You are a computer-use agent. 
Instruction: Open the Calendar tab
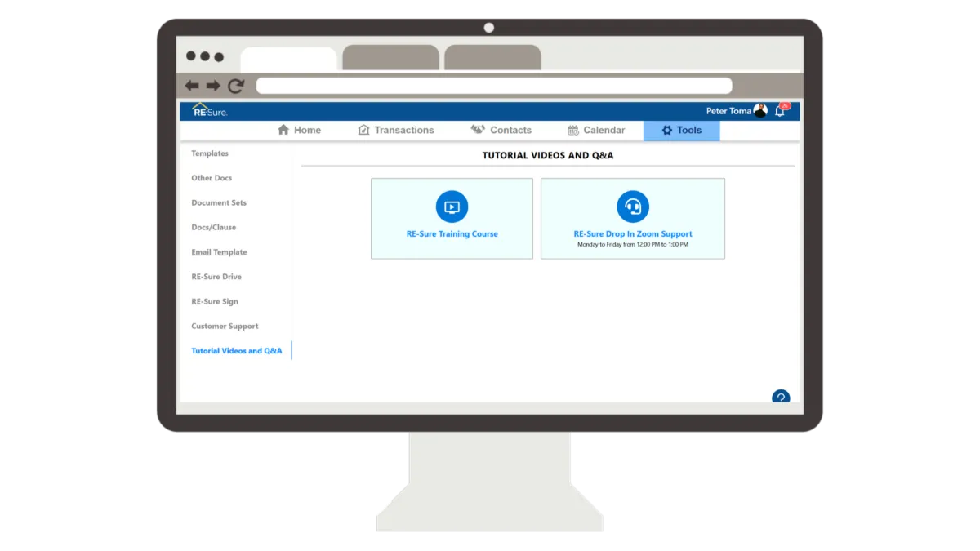point(596,131)
